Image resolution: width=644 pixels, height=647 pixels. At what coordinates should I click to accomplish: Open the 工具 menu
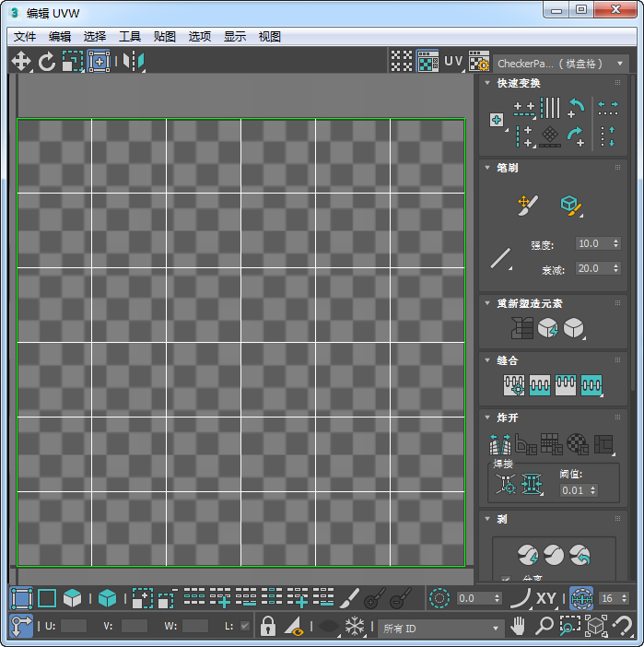pyautogui.click(x=130, y=37)
